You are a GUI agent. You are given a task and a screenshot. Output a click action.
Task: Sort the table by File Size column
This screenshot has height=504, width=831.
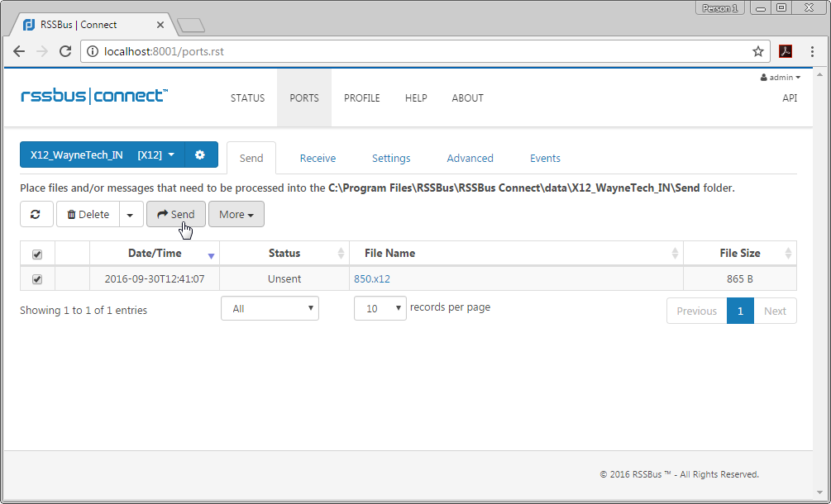tap(740, 253)
